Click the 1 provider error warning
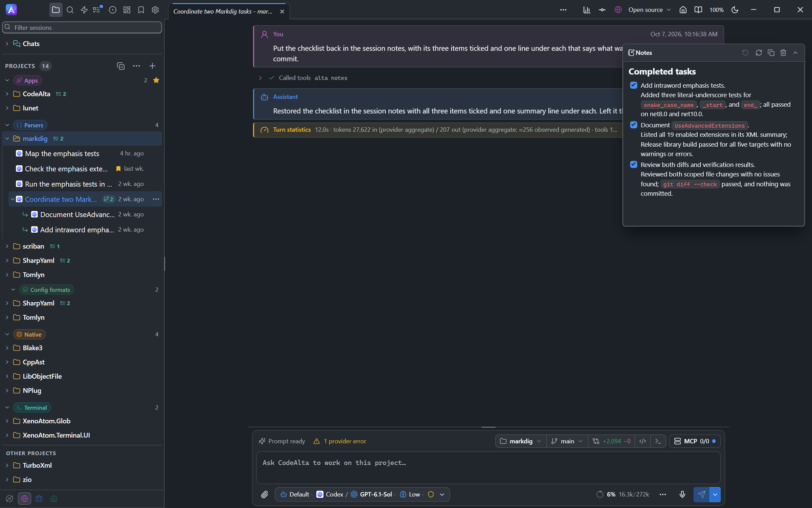812x508 pixels. coord(340,441)
